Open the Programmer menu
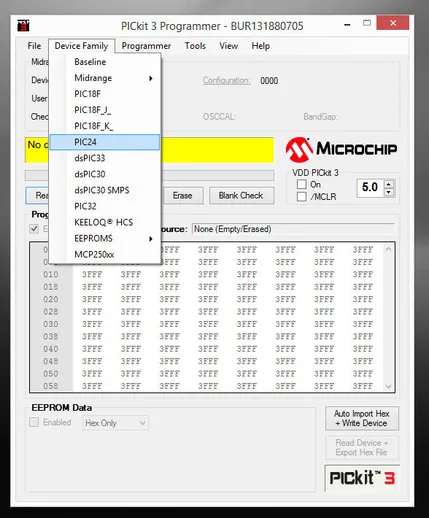Viewport: 429px width, 518px height. click(146, 46)
